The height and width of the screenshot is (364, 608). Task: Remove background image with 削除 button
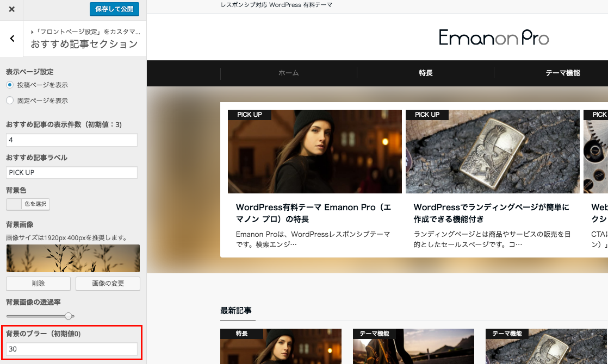(x=39, y=284)
